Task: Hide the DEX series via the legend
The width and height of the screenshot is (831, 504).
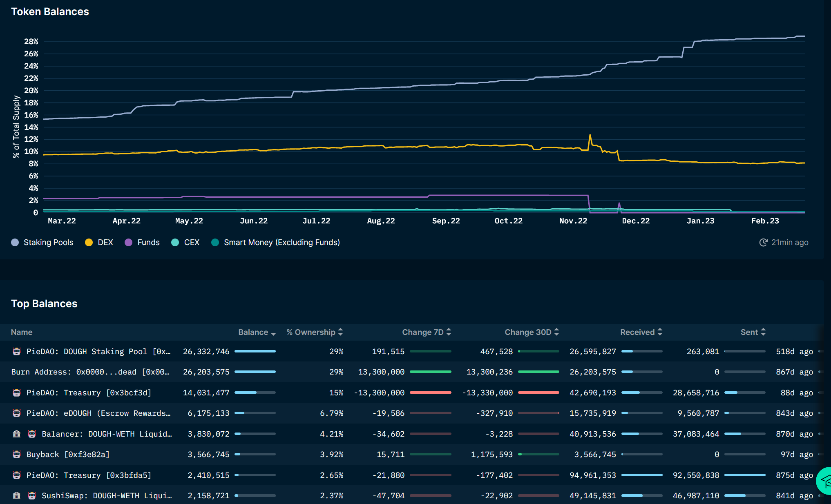Action: point(98,242)
